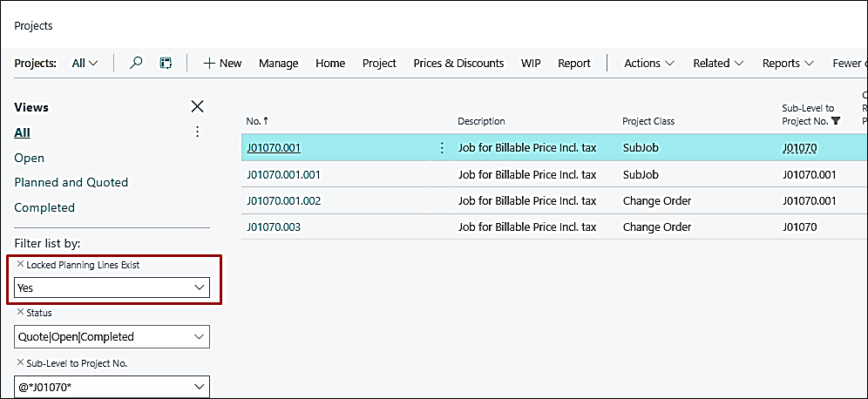Open the three-dot options beside All view
The height and width of the screenshot is (399, 868).
click(197, 132)
